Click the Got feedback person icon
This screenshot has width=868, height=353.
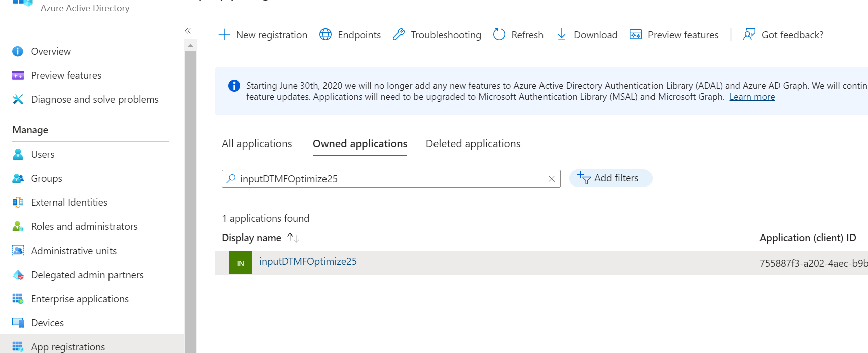point(749,34)
